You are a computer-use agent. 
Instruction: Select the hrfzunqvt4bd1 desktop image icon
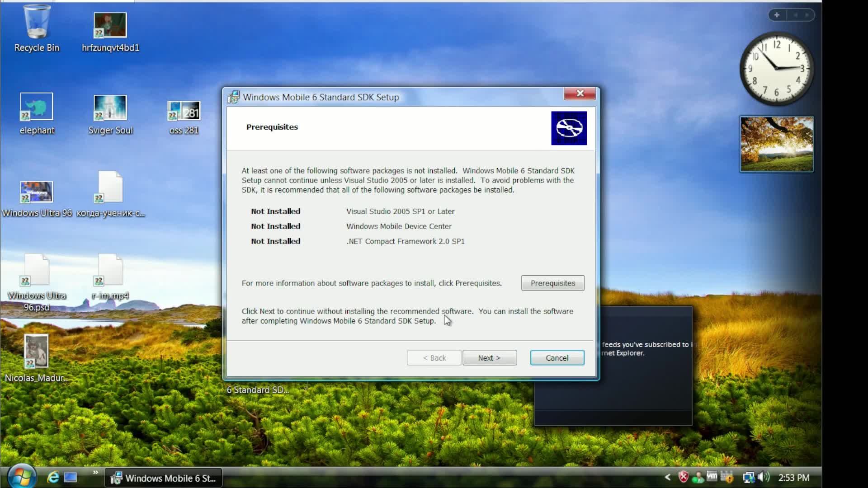(x=110, y=32)
